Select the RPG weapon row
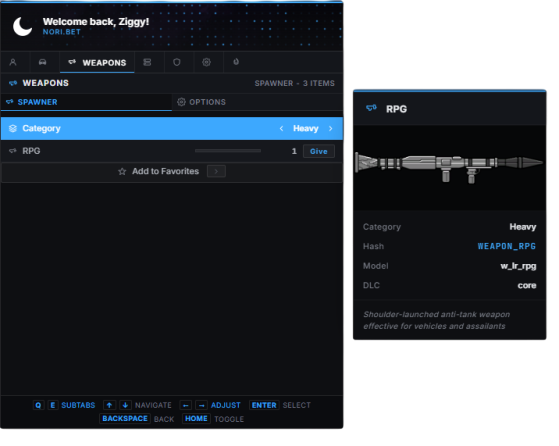Screen dimensions: 559x446 171,151
